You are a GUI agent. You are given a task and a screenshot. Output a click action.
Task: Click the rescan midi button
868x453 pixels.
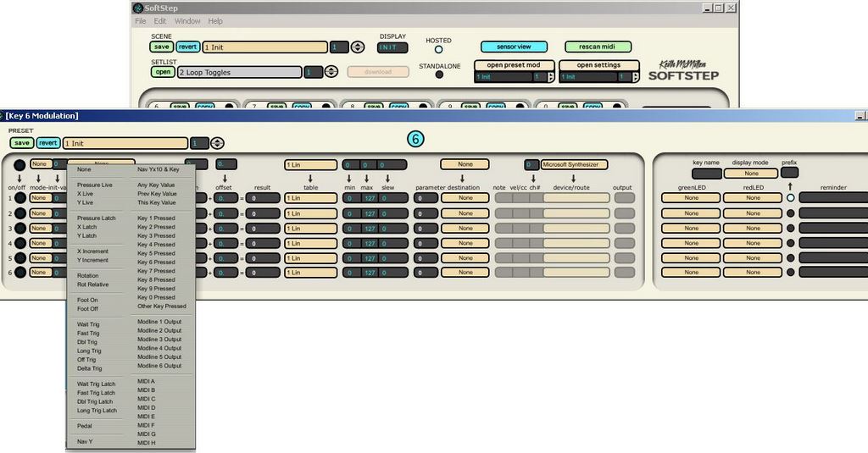(x=598, y=47)
